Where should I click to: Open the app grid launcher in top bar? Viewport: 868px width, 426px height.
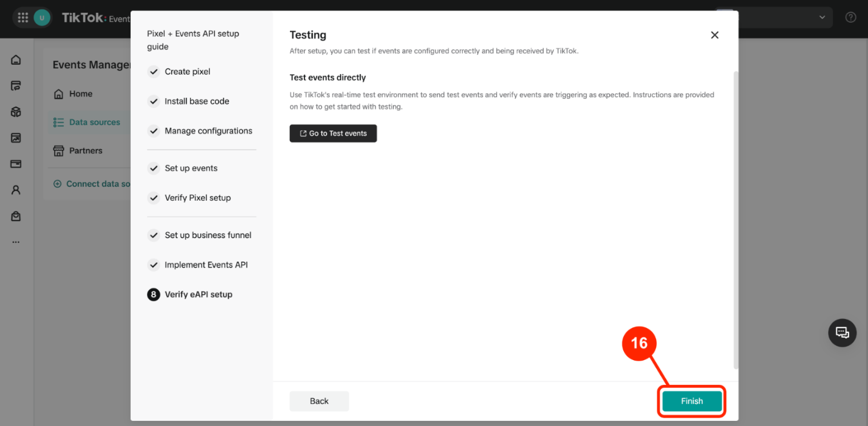23,17
